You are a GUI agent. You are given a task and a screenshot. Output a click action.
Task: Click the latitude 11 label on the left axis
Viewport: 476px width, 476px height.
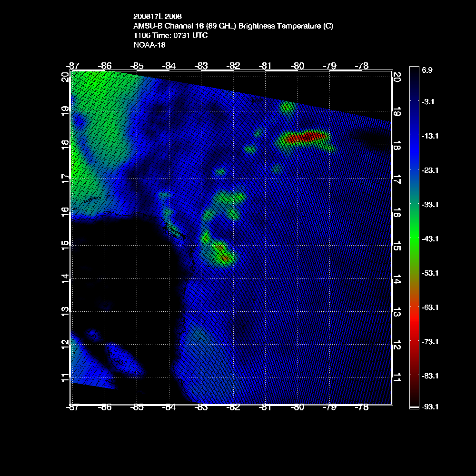[x=65, y=377]
